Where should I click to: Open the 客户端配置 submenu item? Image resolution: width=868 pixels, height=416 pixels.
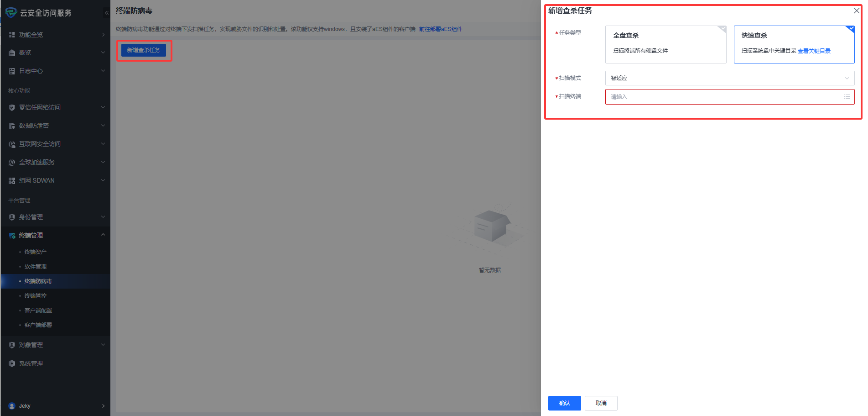(x=38, y=311)
